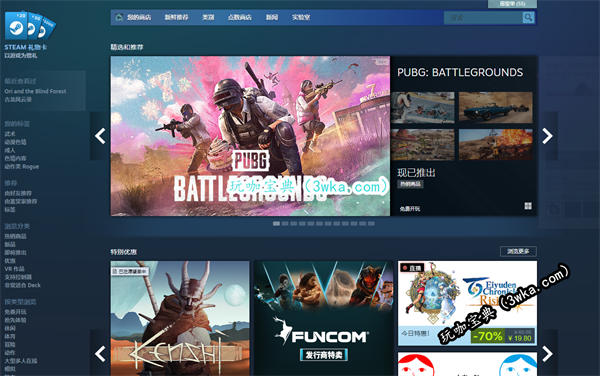Click the Steam gift cards image
This screenshot has height=376, width=600.
pyautogui.click(x=30, y=26)
